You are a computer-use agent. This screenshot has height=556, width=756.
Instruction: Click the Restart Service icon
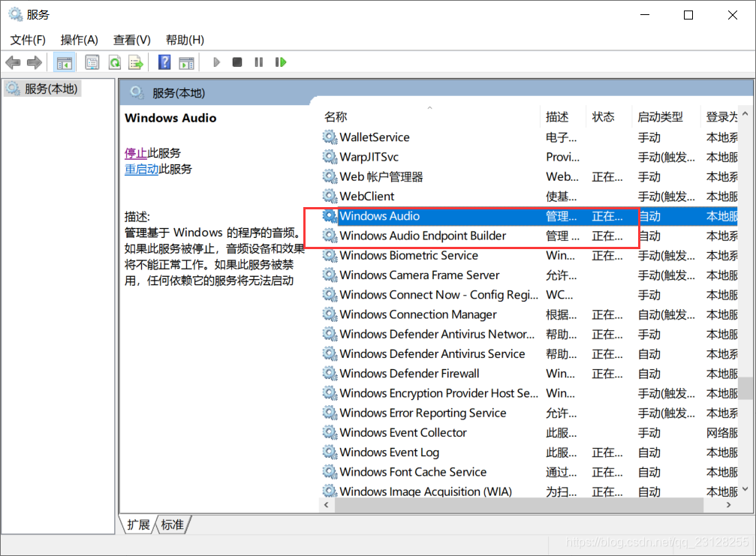click(281, 62)
